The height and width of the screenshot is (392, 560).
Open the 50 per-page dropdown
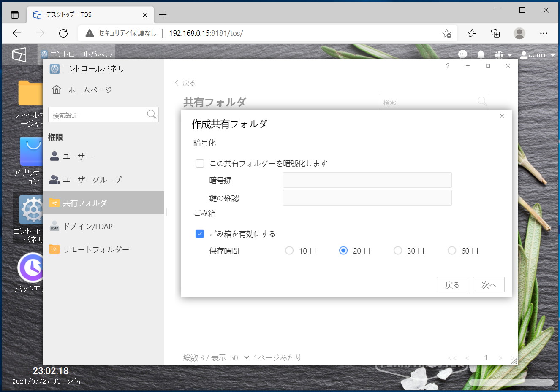[239, 358]
